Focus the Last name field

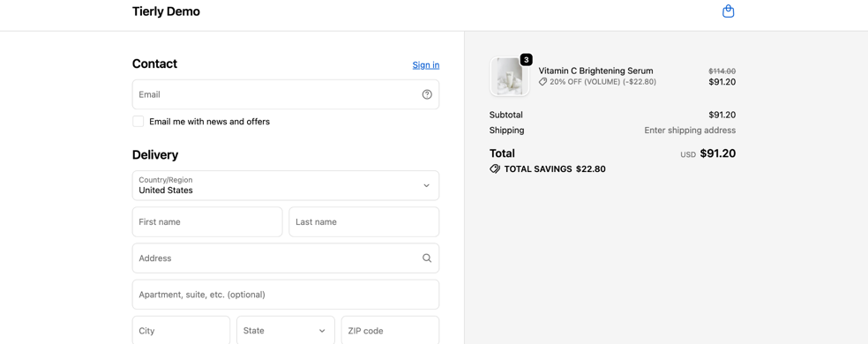point(364,222)
